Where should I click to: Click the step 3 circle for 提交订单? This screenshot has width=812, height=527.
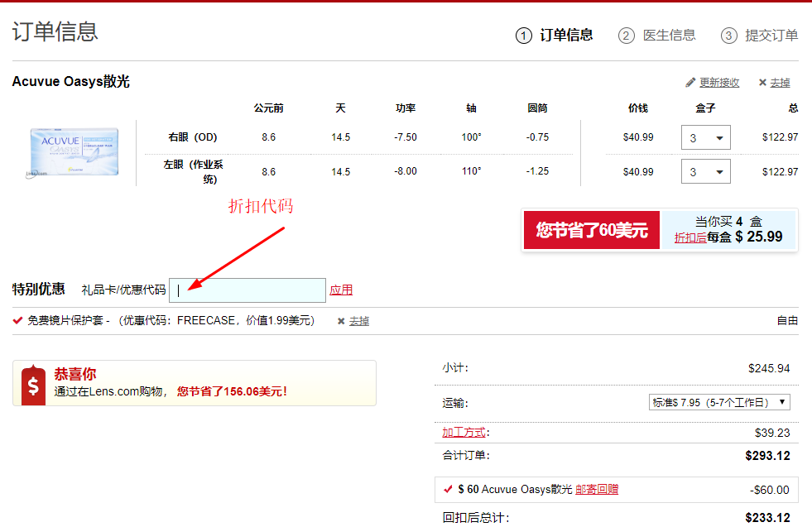click(x=728, y=36)
